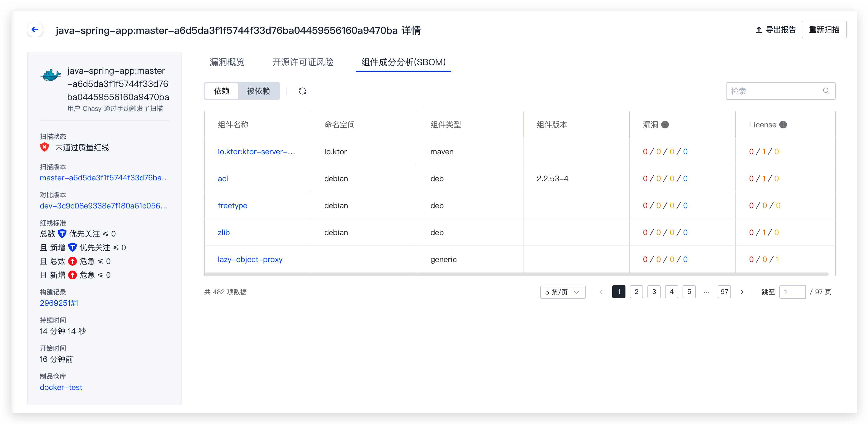Click the Docker whale image icon

[x=51, y=75]
